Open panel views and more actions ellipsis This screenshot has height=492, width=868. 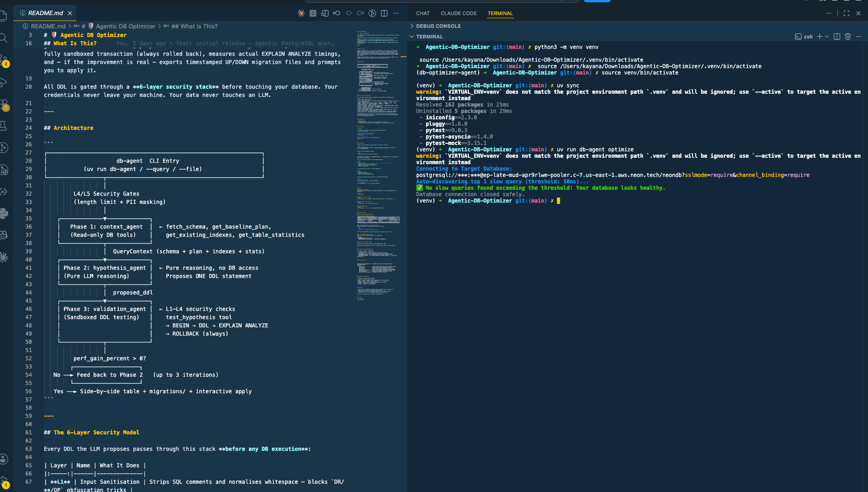[829, 13]
